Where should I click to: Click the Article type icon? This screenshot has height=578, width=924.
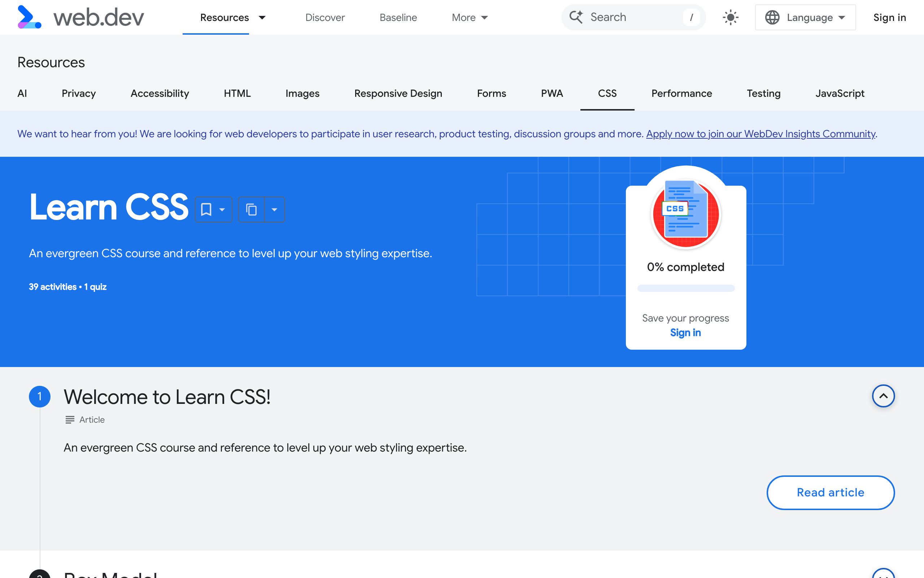[70, 420]
